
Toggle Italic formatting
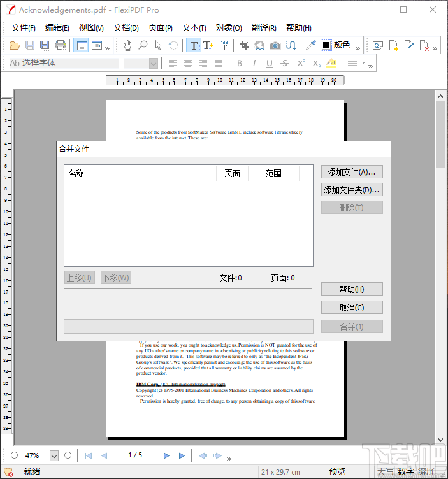pos(254,63)
